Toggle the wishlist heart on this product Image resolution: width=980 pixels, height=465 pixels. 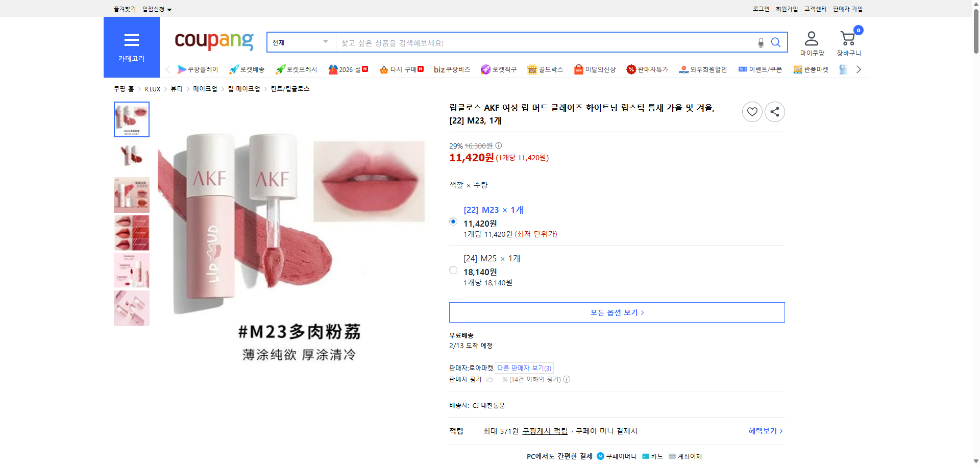click(x=752, y=111)
